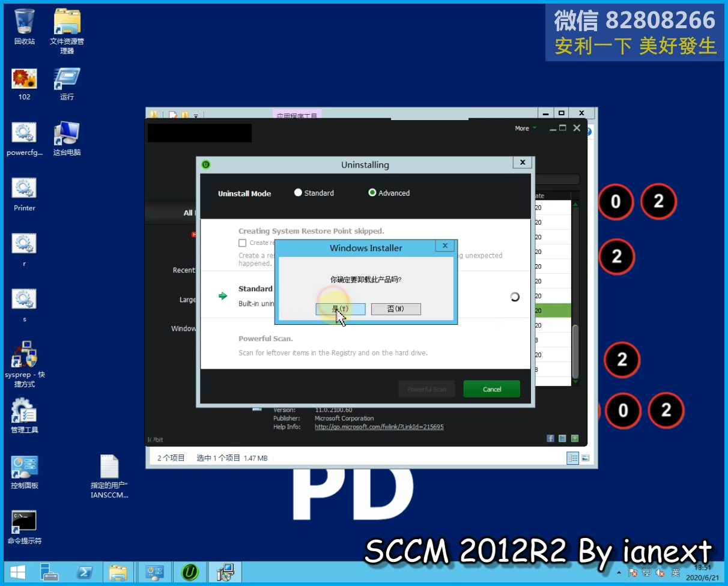Open IObit Twitter icon
This screenshot has height=586, width=728.
pos(562,439)
